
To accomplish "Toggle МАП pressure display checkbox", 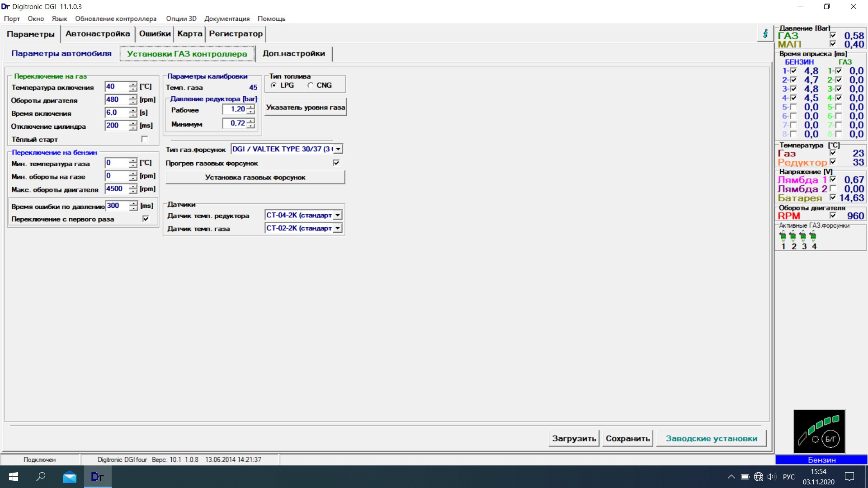I will tap(833, 44).
